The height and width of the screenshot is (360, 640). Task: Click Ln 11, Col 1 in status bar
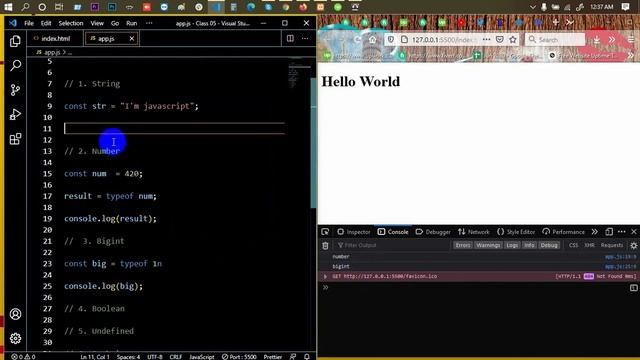click(x=95, y=357)
